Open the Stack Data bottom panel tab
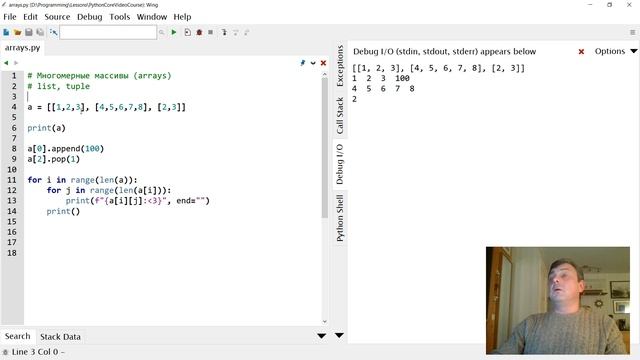 pyautogui.click(x=60, y=337)
